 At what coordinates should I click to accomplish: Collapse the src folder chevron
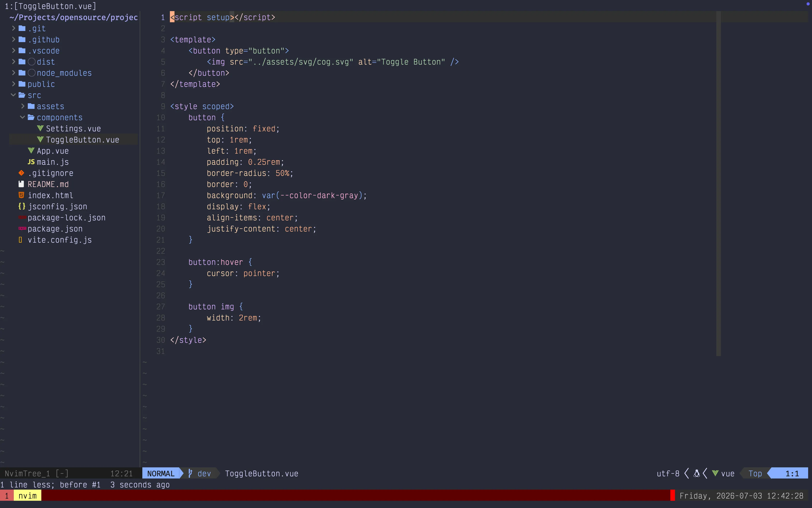tap(14, 95)
